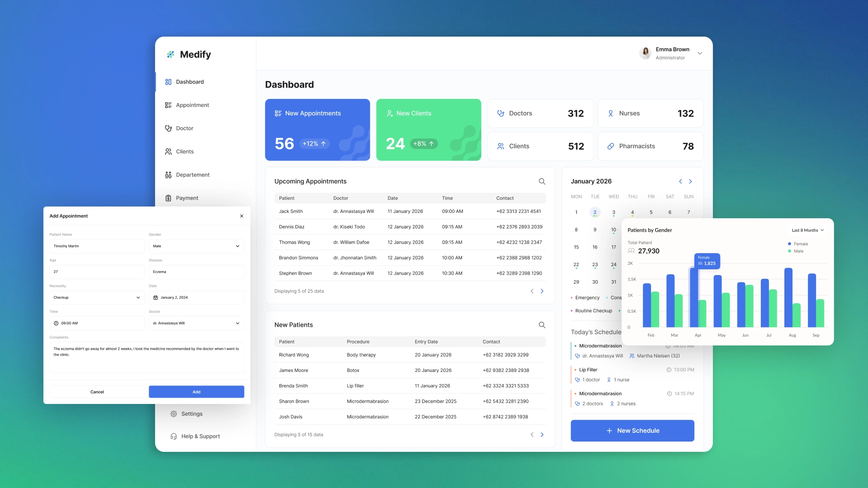Open Help & Support from the sidebar
The height and width of the screenshot is (488, 868).
(x=200, y=436)
